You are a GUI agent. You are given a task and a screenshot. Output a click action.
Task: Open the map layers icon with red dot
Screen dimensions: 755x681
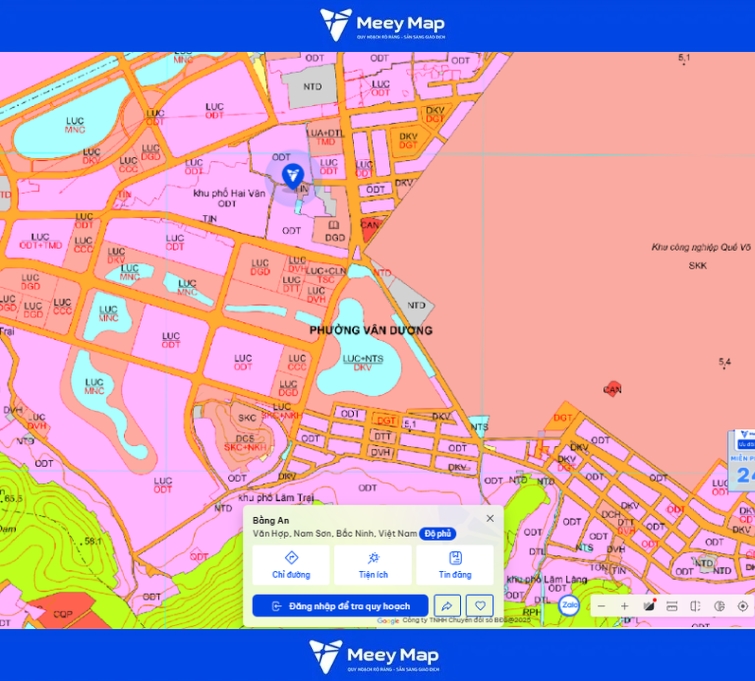pos(649,606)
